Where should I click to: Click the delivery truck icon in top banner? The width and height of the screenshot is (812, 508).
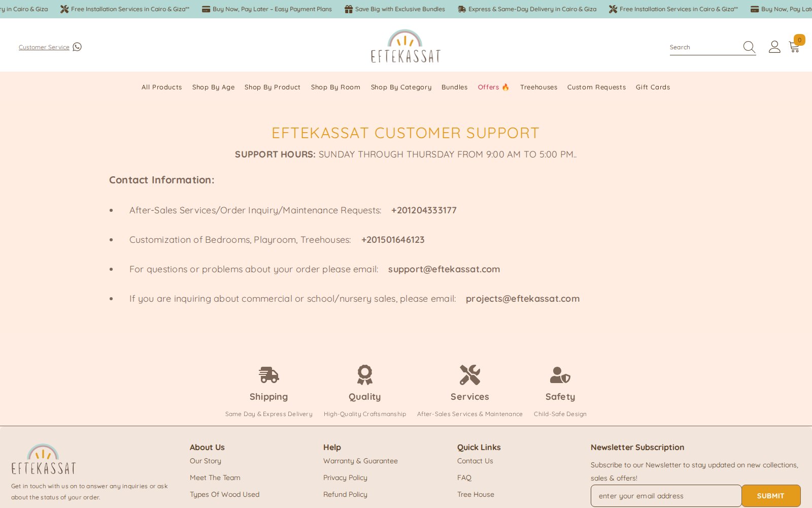coord(462,9)
